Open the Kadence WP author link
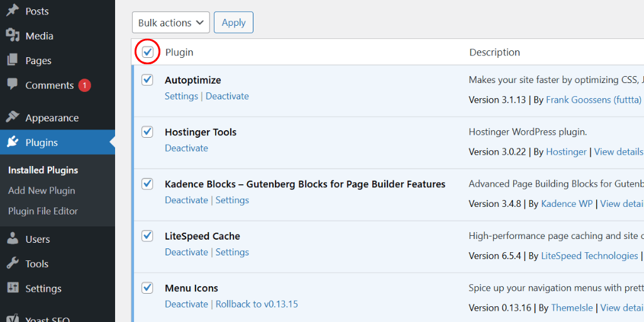The width and height of the screenshot is (644, 322). point(567,204)
